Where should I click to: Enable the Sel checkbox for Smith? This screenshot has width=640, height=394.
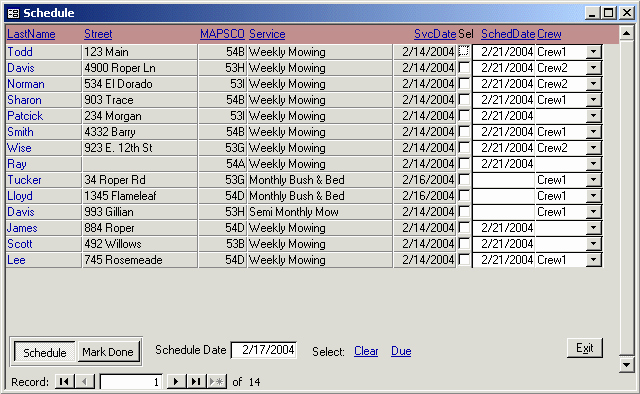464,131
